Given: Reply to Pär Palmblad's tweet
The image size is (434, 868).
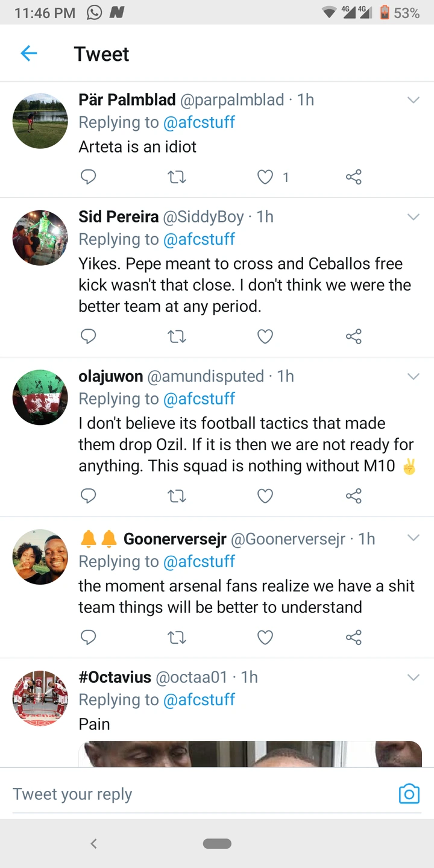Looking at the screenshot, I should (89, 177).
